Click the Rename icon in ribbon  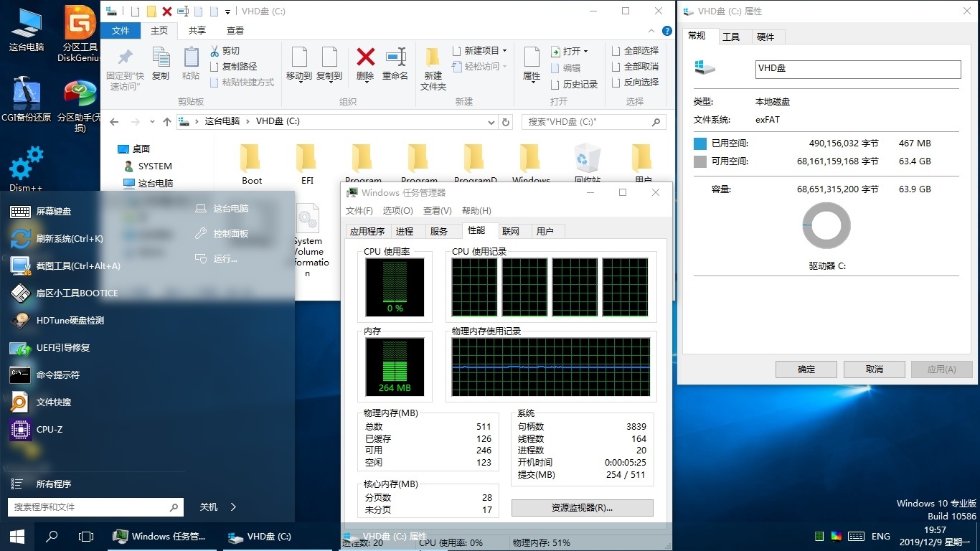[x=395, y=64]
